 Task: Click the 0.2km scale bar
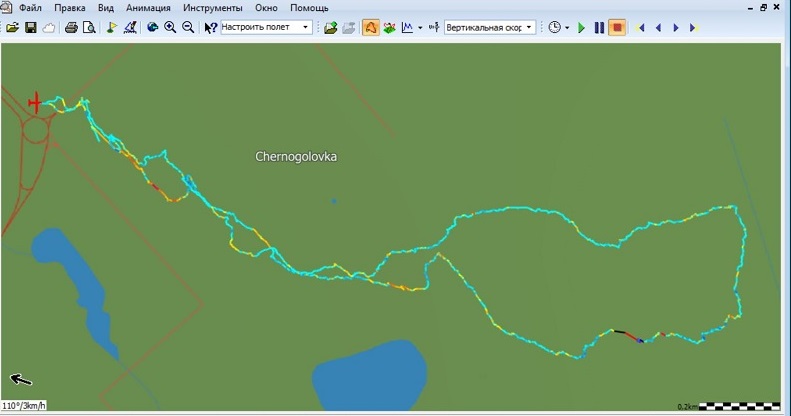(729, 406)
